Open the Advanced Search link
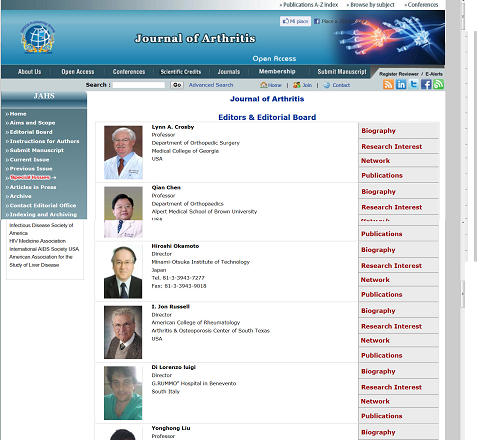Viewport: 477px width, 440px height. (x=211, y=85)
